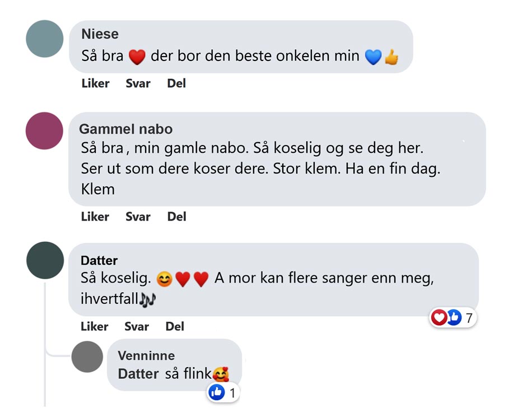
Task: Click Venninne's profile avatar
Action: coord(87,356)
